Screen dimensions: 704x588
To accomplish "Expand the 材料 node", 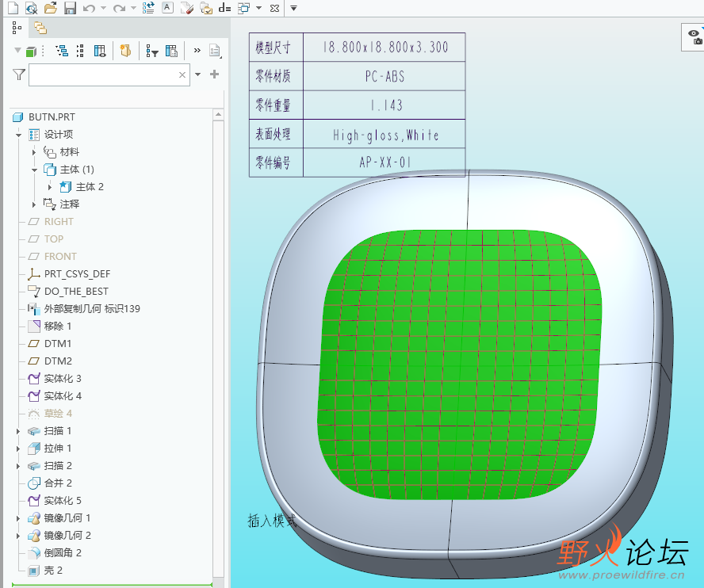I will (x=34, y=152).
